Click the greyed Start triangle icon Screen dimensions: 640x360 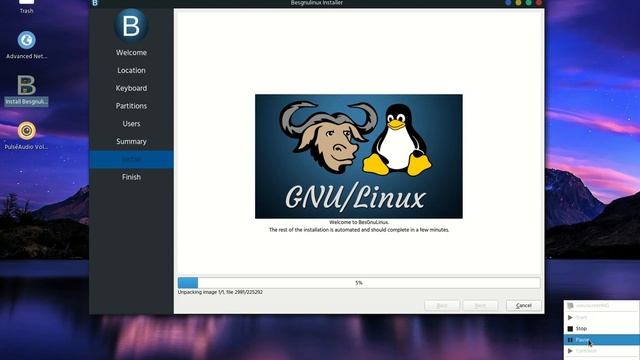tap(570, 317)
